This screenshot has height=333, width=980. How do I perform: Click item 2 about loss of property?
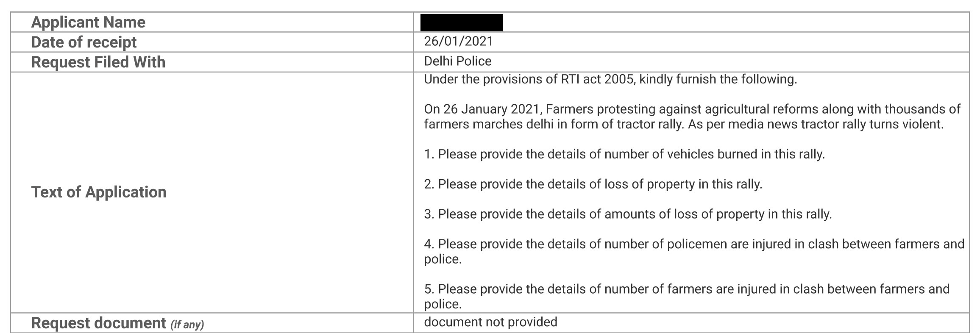tap(593, 184)
